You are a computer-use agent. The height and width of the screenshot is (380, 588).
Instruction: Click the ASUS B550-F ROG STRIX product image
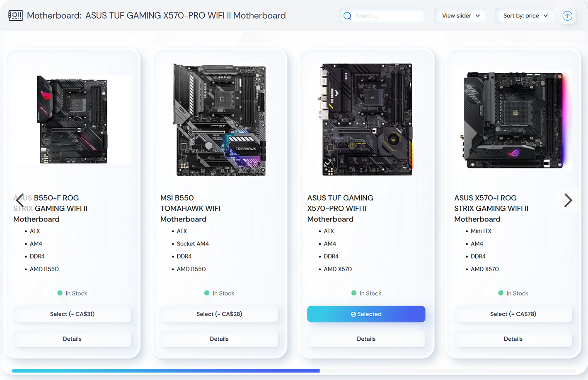coord(72,119)
